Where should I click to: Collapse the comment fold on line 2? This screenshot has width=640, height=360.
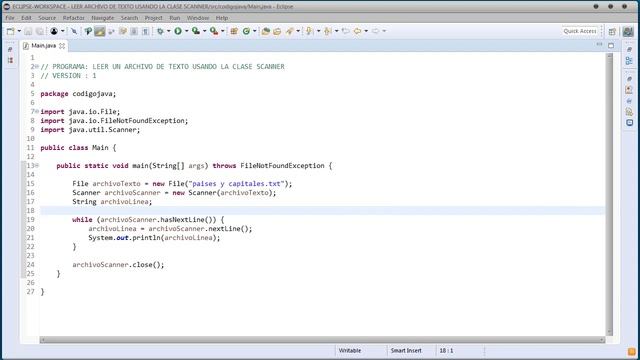point(37,66)
